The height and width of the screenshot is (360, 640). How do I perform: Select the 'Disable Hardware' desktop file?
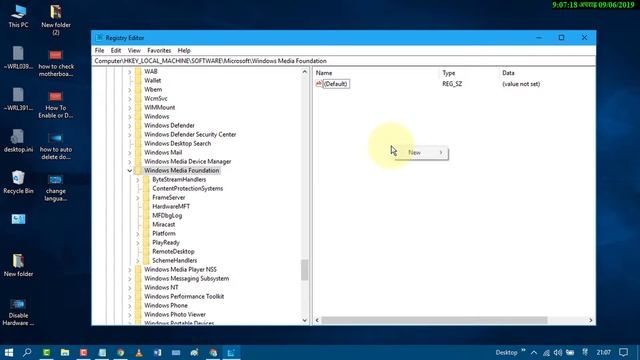(x=18, y=312)
